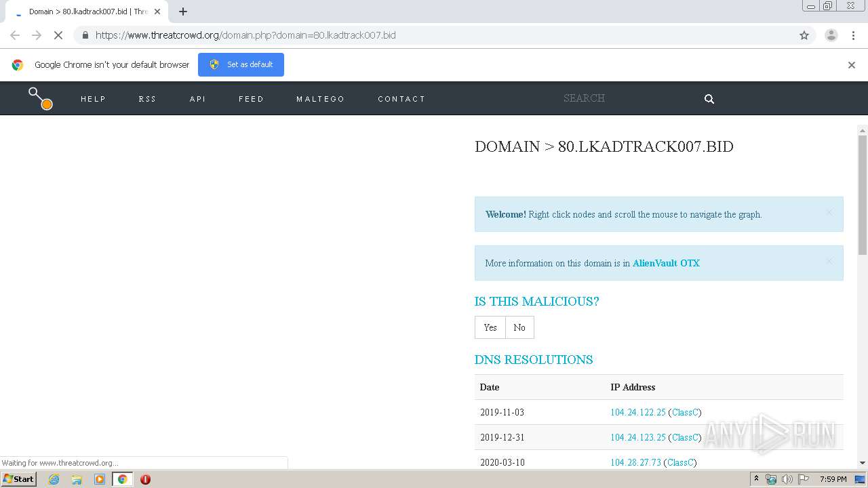Open the API menu item
The width and height of the screenshot is (868, 488).
click(x=198, y=99)
